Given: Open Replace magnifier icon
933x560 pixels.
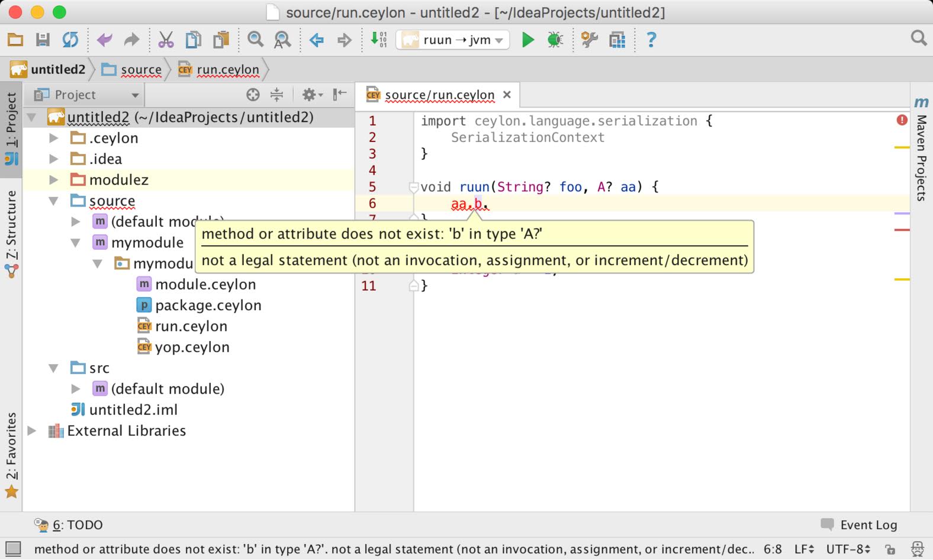Looking at the screenshot, I should [282, 40].
